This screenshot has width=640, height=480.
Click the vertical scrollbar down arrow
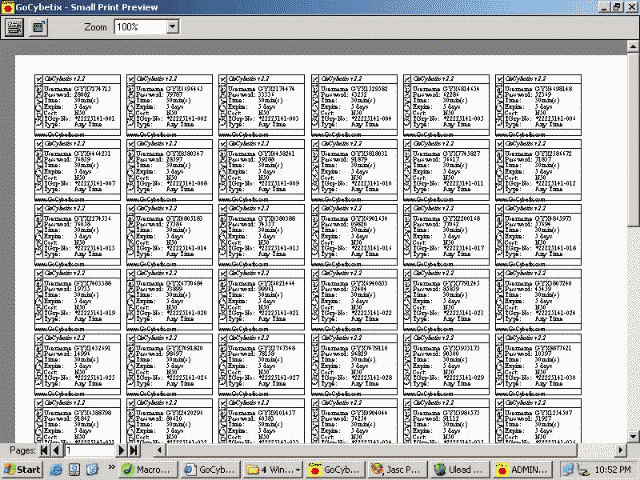point(633,436)
